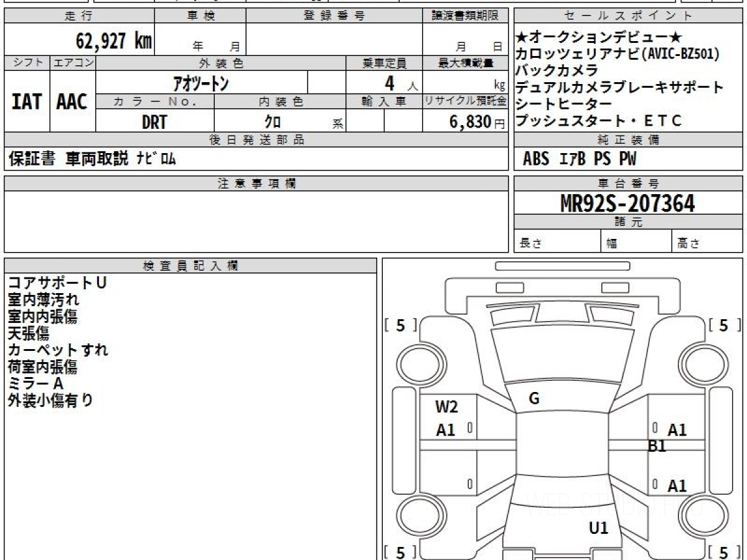747x560 pixels.
Task: Select exterior color アオツートン
Action: click(201, 83)
